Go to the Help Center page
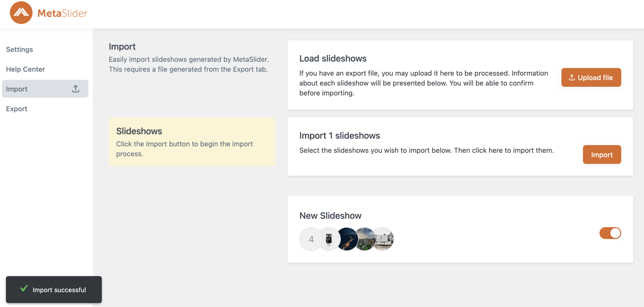This screenshot has height=307, width=644. 25,69
